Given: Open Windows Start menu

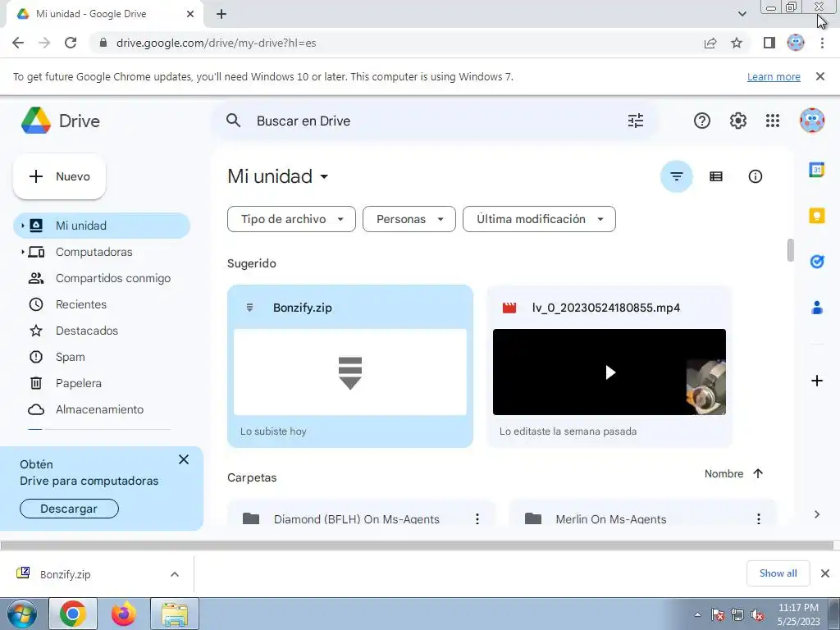Looking at the screenshot, I should (21, 614).
